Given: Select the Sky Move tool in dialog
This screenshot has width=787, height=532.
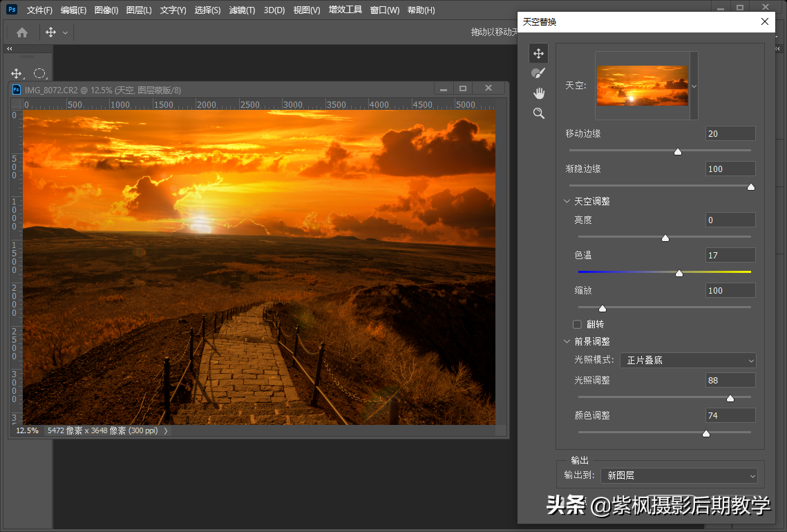Looking at the screenshot, I should [538, 53].
